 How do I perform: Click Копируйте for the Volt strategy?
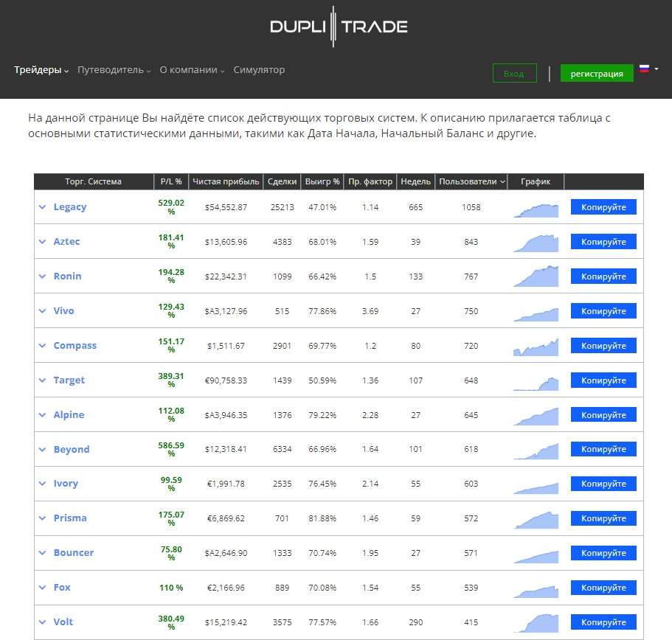pos(603,622)
